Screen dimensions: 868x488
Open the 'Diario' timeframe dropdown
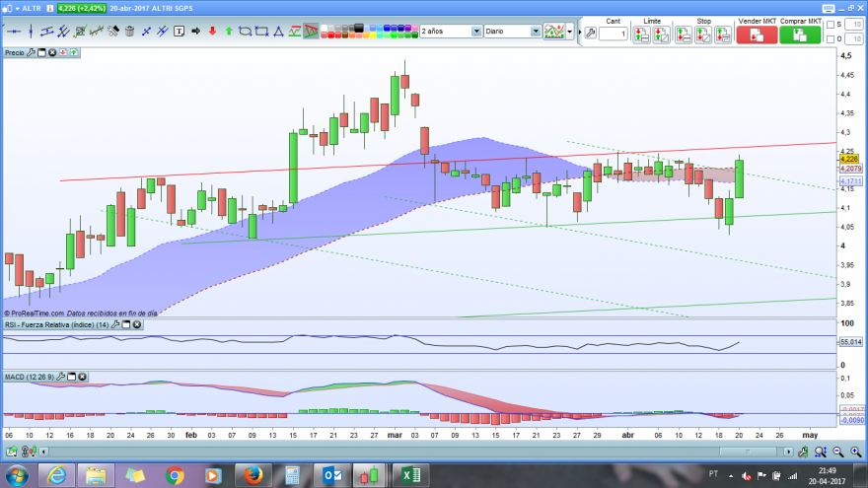pos(512,32)
